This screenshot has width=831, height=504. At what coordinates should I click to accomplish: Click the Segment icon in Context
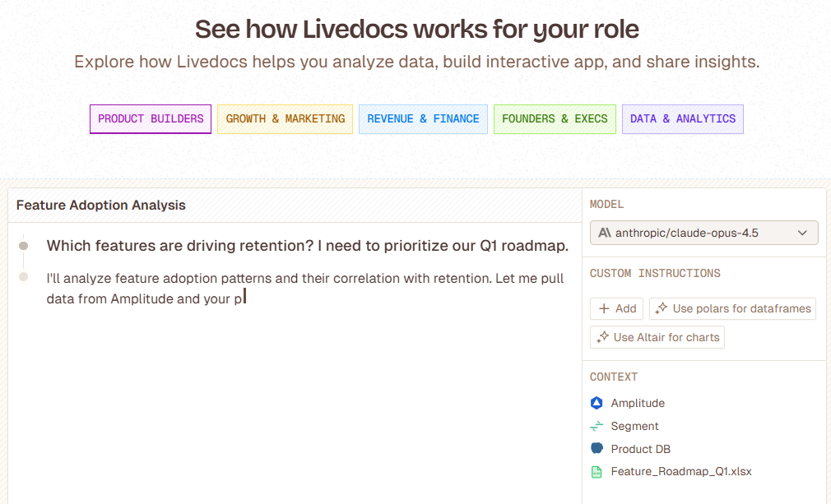click(597, 426)
